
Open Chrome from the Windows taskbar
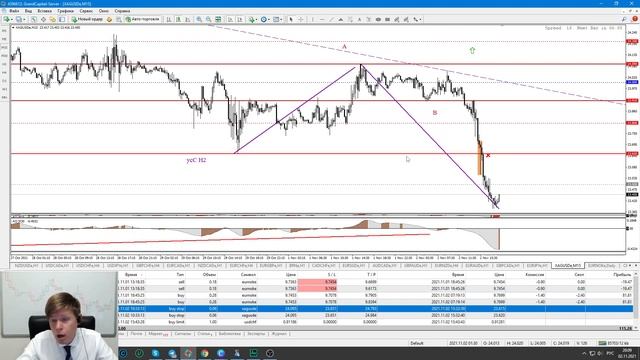(204, 353)
